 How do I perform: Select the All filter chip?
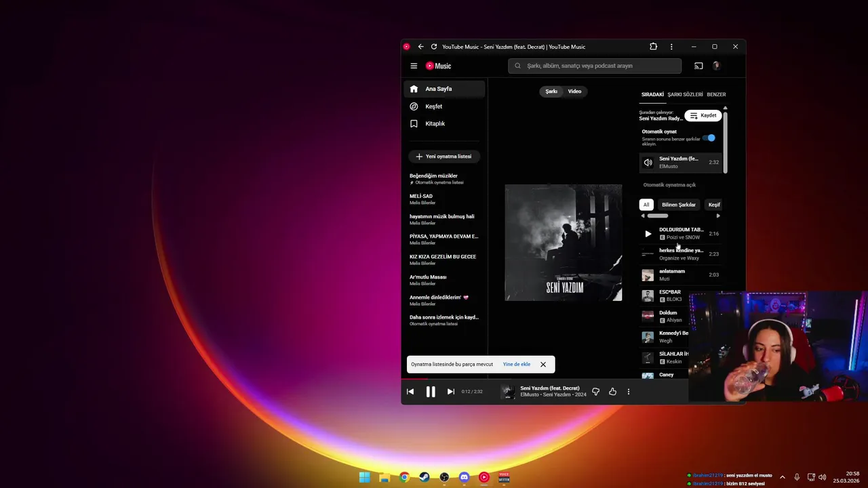coord(646,205)
